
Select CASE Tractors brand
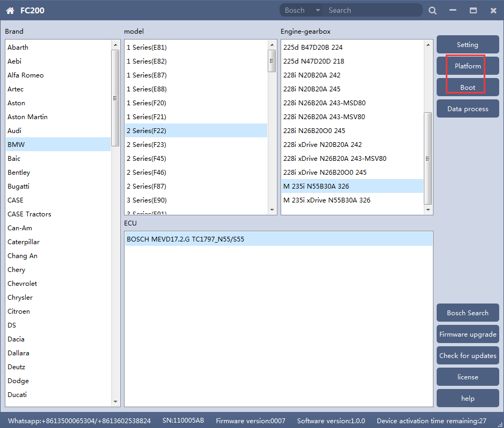click(x=58, y=214)
